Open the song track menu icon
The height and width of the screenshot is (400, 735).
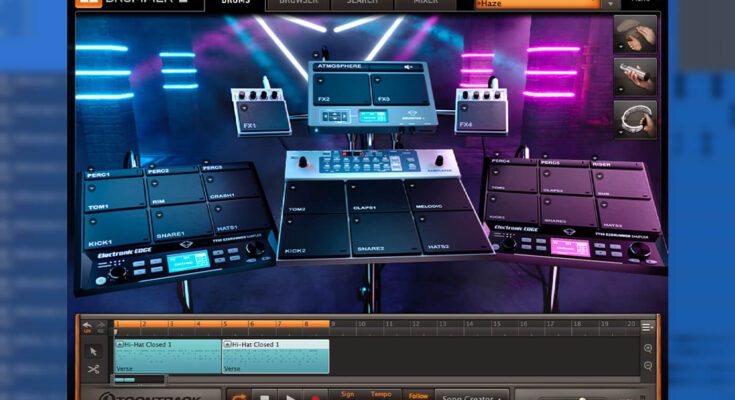click(647, 326)
